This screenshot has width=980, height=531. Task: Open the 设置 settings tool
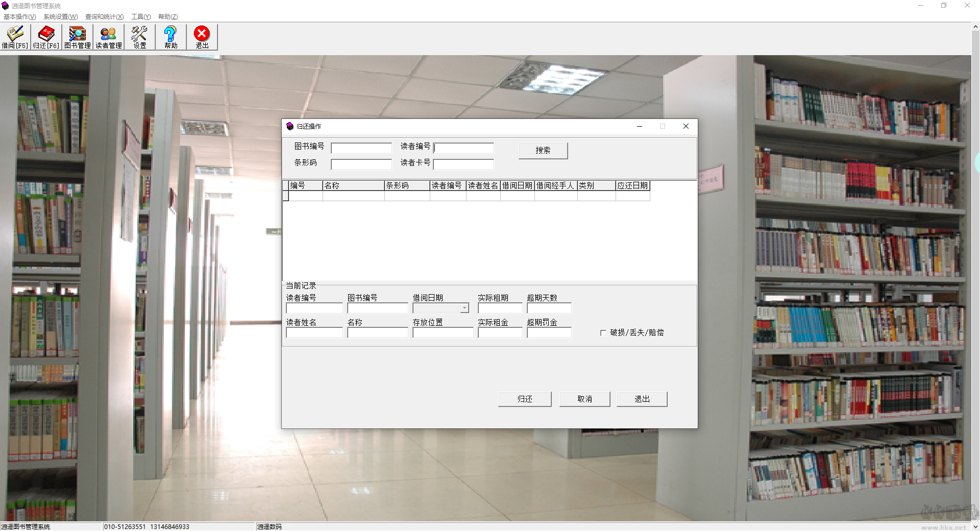[x=139, y=37]
